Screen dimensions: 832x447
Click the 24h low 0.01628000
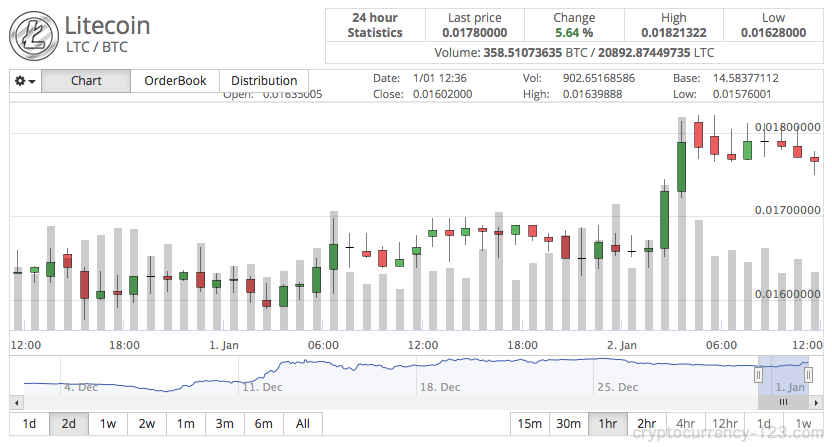pyautogui.click(x=773, y=33)
